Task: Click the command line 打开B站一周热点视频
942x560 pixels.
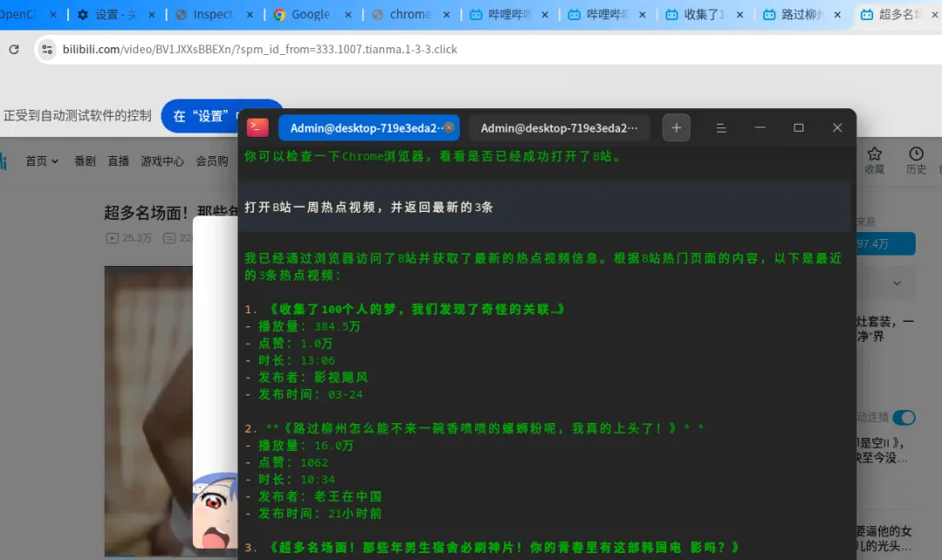Action: 369,208
